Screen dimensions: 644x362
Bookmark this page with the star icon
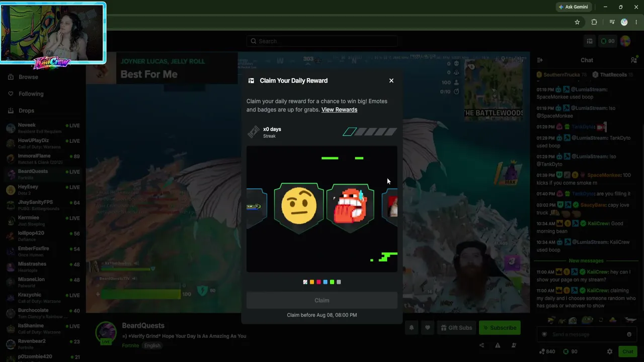tap(577, 22)
